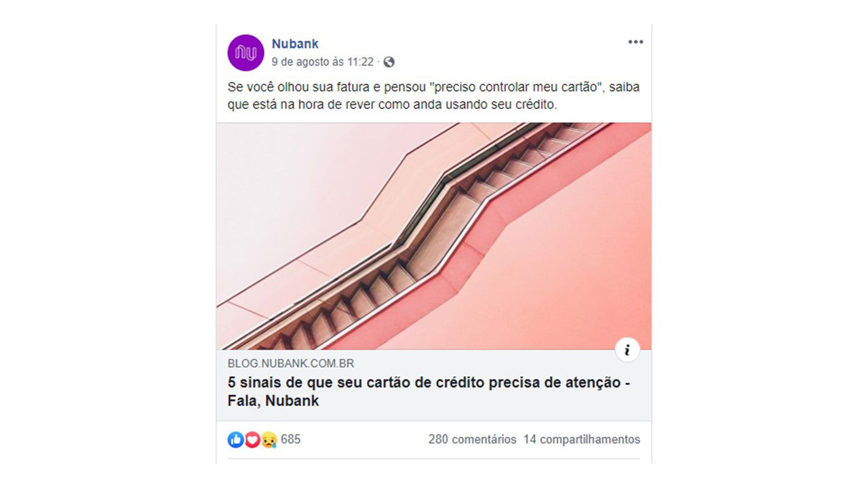Image resolution: width=868 pixels, height=488 pixels.
Task: Click the red heart reaction icon
Action: pos(252,439)
